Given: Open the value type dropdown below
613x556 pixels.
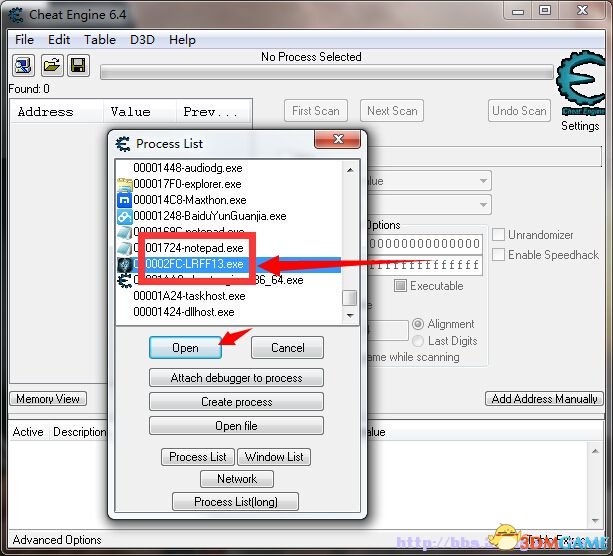Looking at the screenshot, I should tap(483, 204).
